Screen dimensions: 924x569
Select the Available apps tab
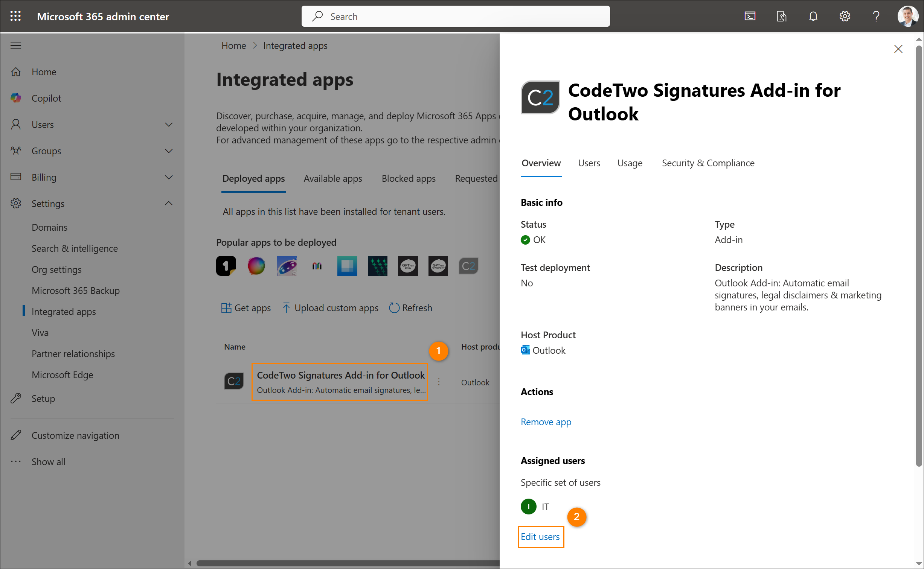pyautogui.click(x=333, y=178)
